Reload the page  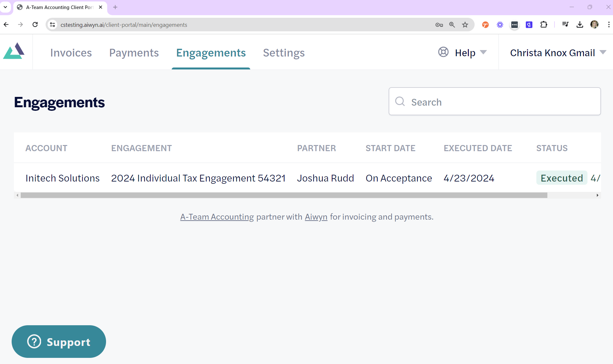coord(35,25)
